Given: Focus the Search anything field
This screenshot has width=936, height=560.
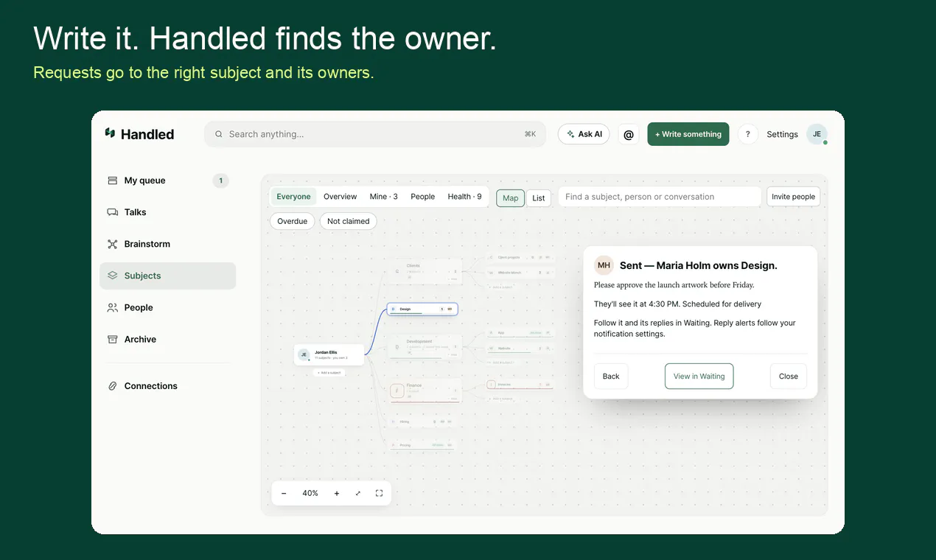Looking at the screenshot, I should (375, 134).
